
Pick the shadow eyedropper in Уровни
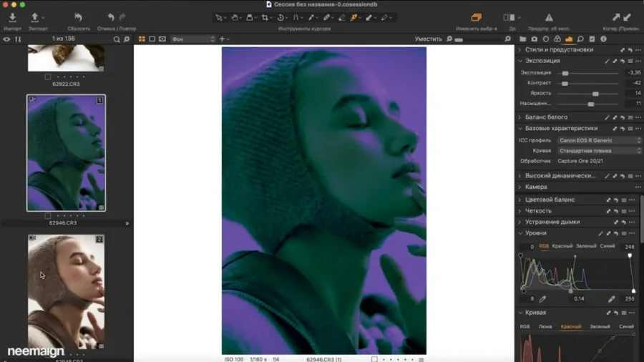tap(542, 299)
